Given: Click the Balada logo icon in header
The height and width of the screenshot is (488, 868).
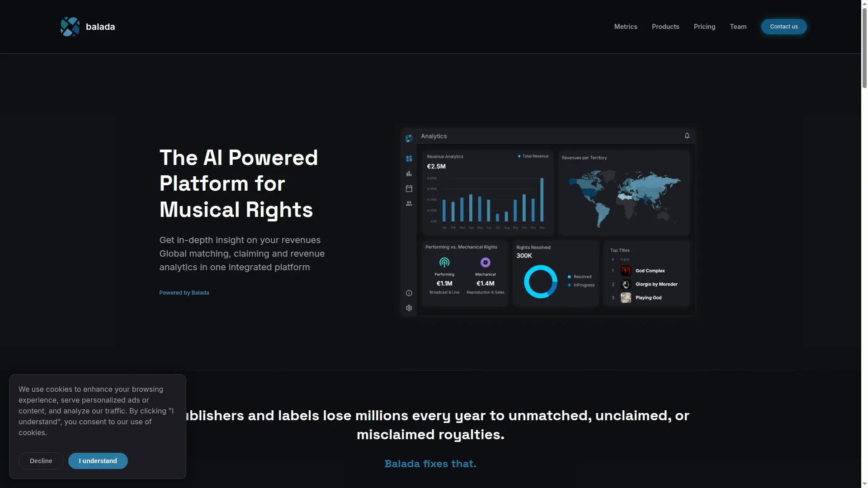Looking at the screenshot, I should point(70,27).
